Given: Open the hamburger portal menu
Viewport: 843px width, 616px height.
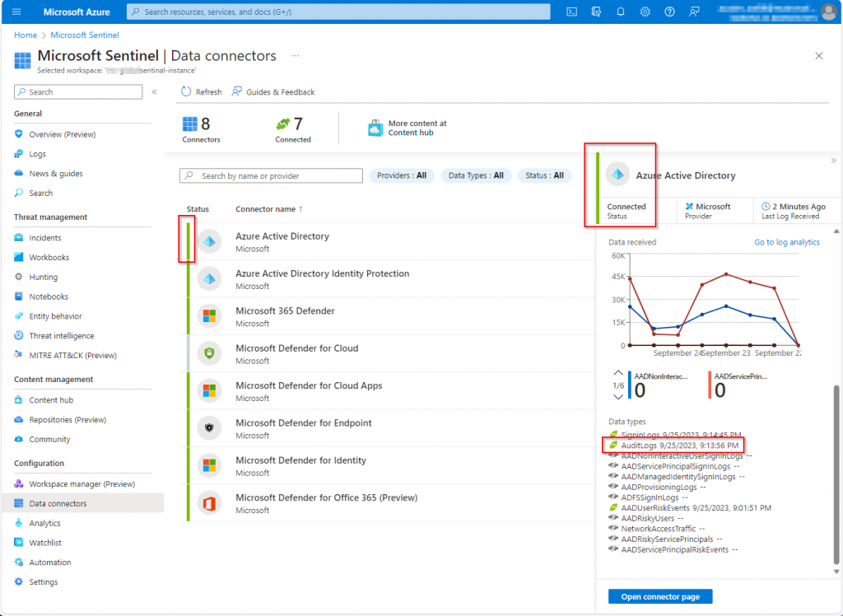Looking at the screenshot, I should 16,12.
